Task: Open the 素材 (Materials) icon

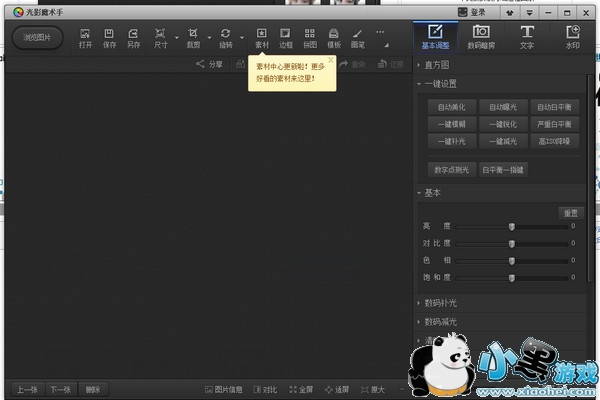Action: click(x=262, y=38)
